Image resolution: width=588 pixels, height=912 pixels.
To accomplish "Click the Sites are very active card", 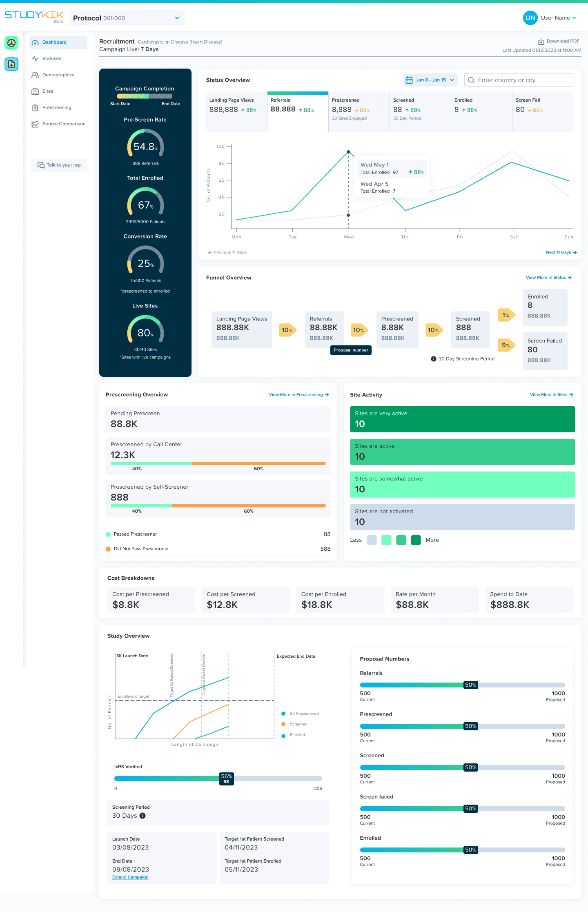I will click(x=462, y=419).
